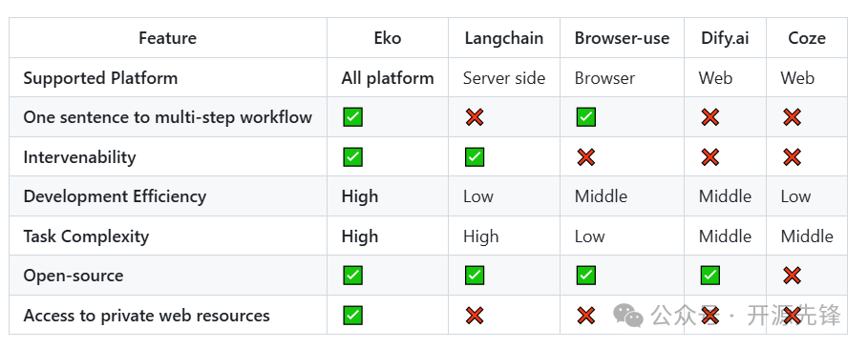Click Eko's green check for private web resources
This screenshot has height=349, width=868.
point(352,316)
